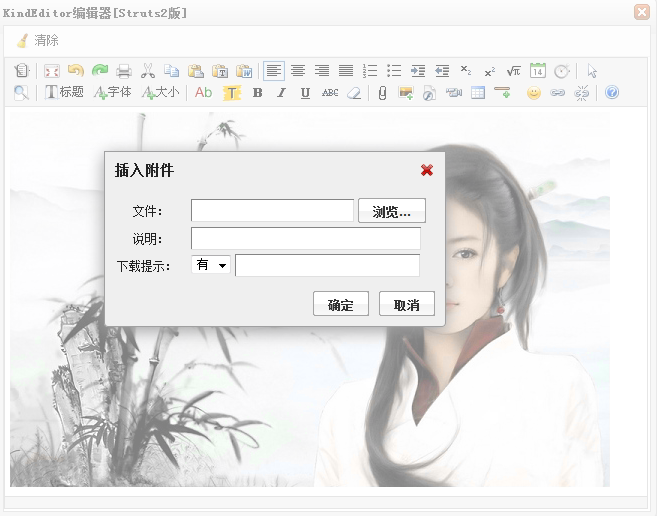Click the magnifier preview icon

[x=21, y=93]
